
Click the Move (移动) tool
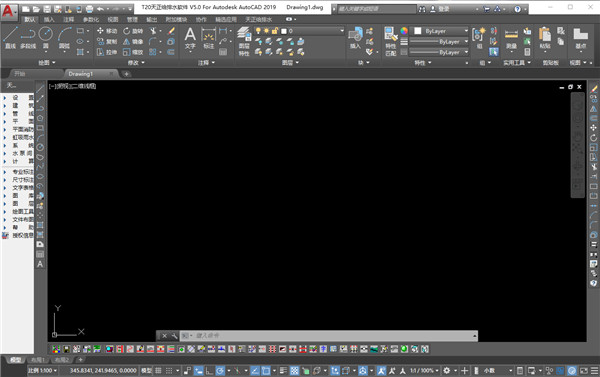107,31
